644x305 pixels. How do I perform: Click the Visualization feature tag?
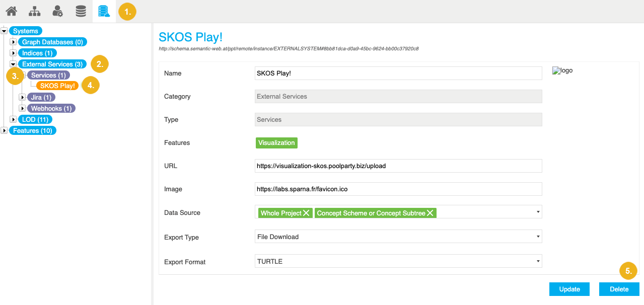tap(276, 143)
